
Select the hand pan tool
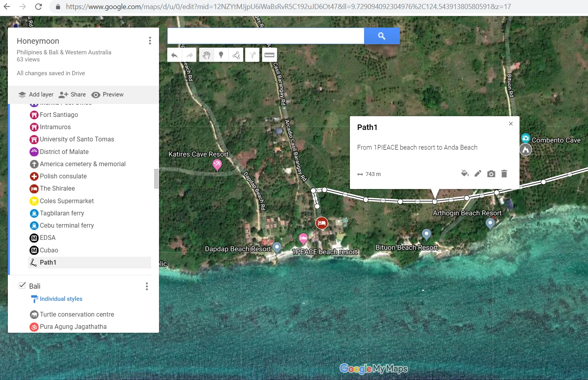(x=206, y=55)
